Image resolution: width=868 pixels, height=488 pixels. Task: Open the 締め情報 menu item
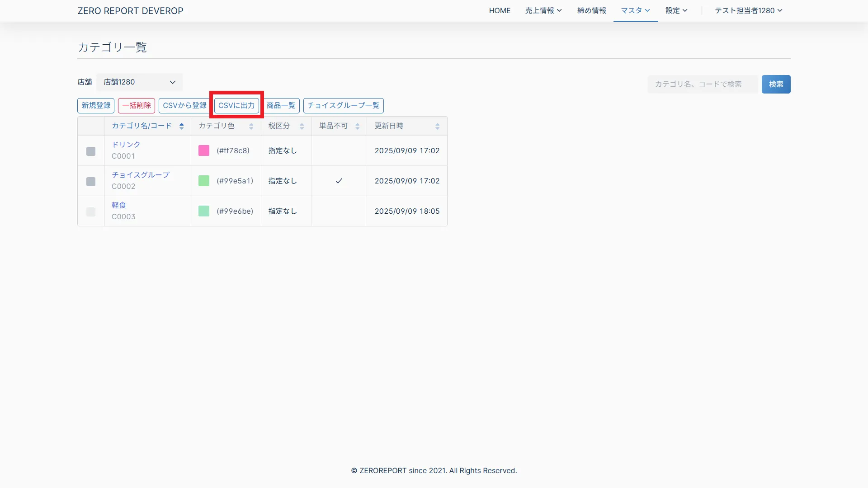click(591, 10)
